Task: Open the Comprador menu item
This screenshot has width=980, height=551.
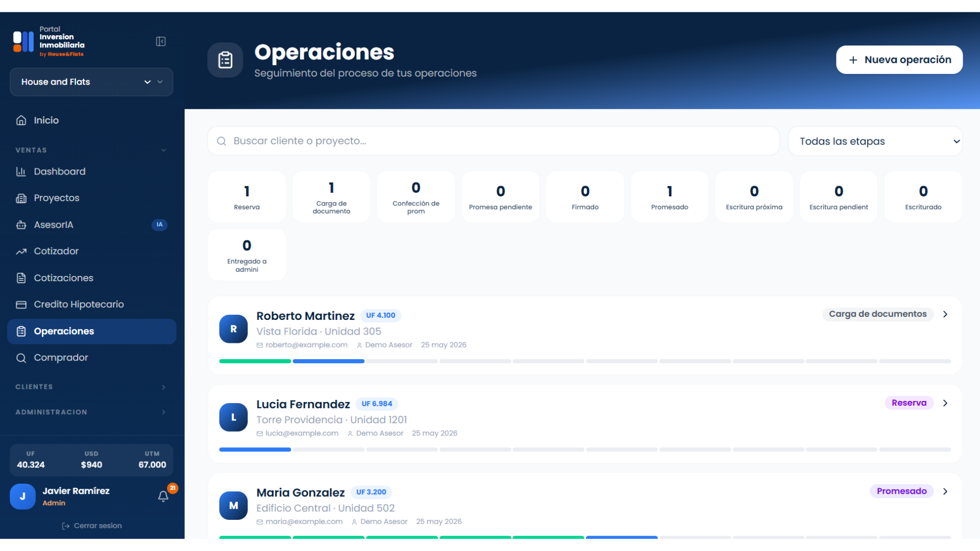Action: point(91,358)
